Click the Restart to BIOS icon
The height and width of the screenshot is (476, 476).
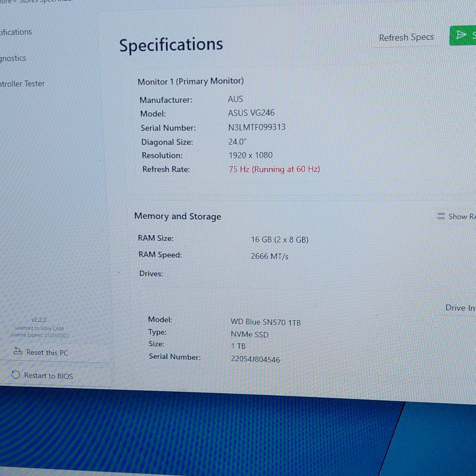pos(16,374)
